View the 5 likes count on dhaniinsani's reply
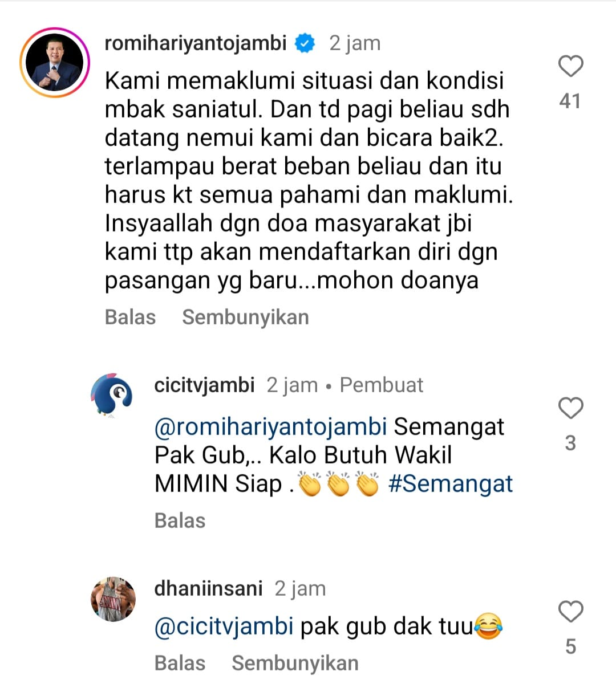Screen dimensions: 616x700 click(570, 646)
